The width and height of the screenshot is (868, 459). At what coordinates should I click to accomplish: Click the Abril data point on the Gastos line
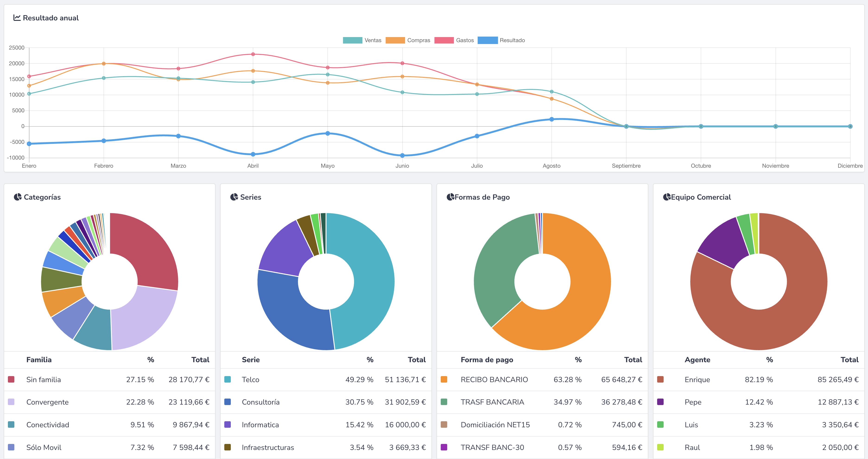click(253, 53)
